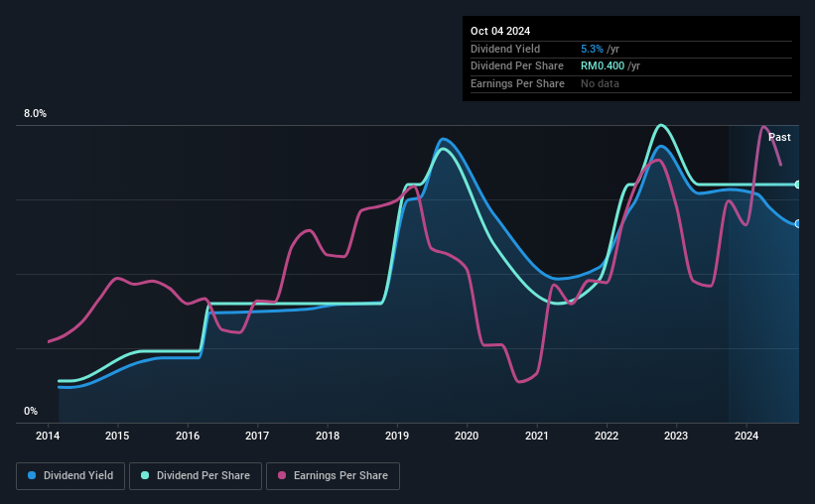815x504 pixels.
Task: Click the RM0.400 dividend per share value
Action: (603, 66)
